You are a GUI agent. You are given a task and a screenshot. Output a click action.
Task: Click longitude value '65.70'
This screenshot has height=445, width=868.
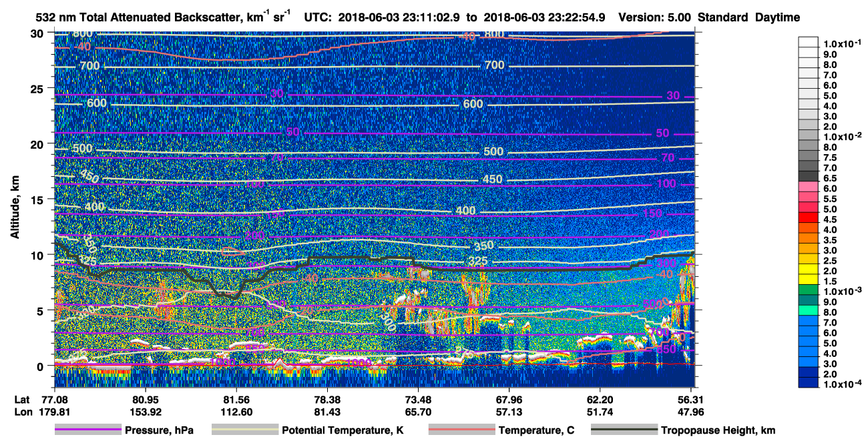tap(418, 411)
